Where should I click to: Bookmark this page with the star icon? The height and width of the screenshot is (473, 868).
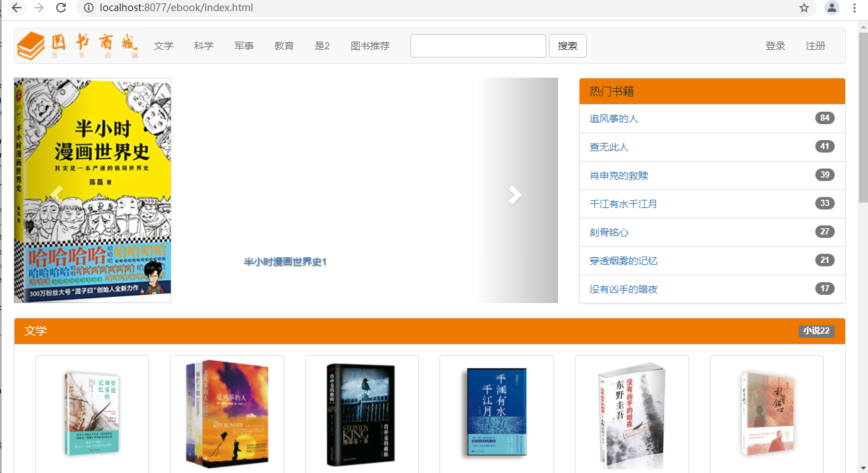coord(804,8)
